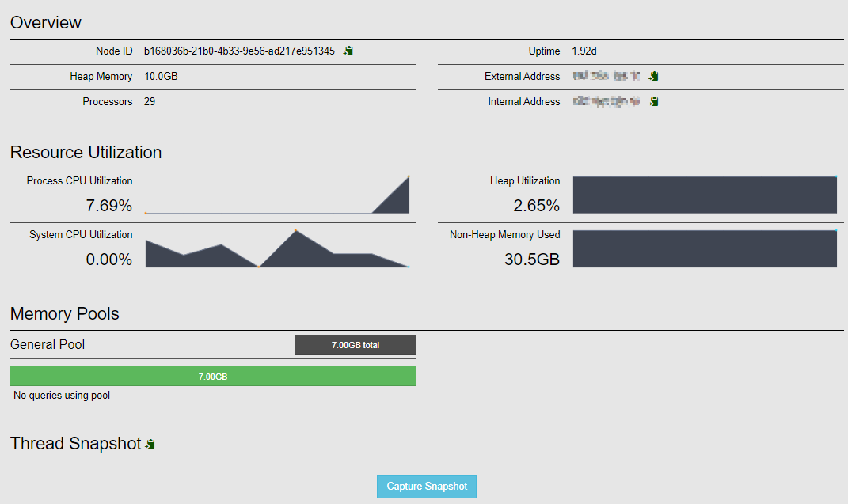848x504 pixels.
Task: Click the Heap Memory value 10.0GB
Action: (161, 76)
